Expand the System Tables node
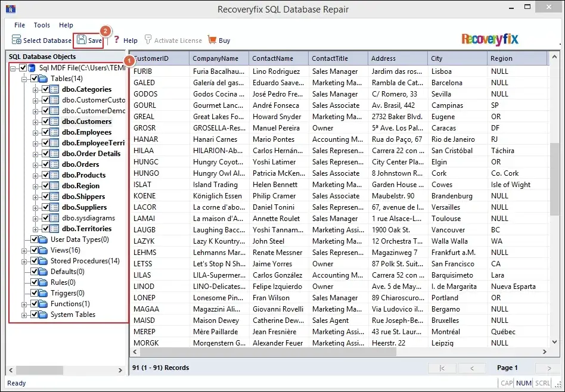565x392 pixels. [x=24, y=315]
